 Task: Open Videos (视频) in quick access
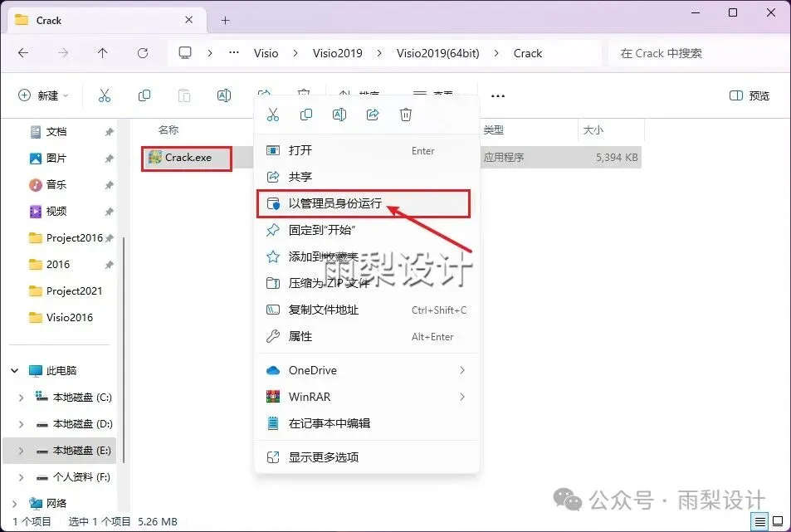[56, 212]
